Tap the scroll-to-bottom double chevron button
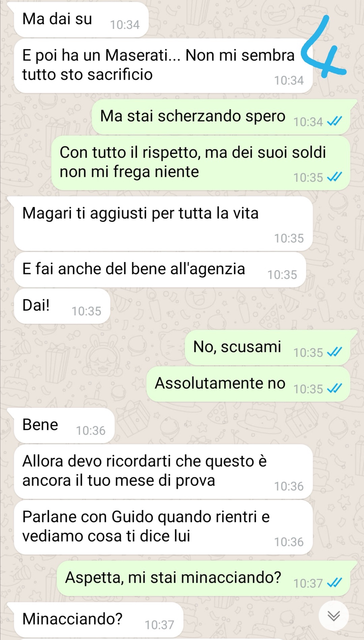364x640 pixels. coord(334,616)
